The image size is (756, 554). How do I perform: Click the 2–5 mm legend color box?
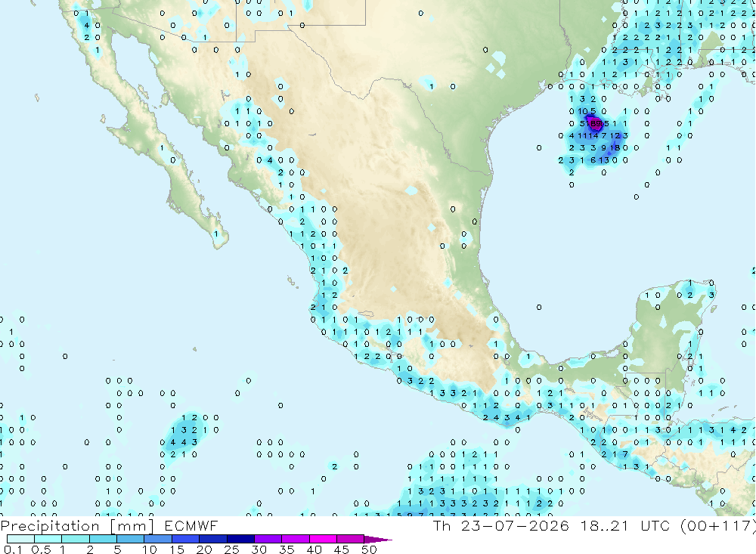(x=103, y=539)
